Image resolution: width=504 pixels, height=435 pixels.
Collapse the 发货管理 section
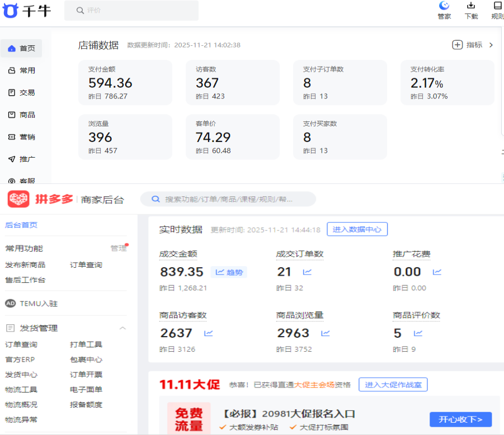[x=123, y=328]
